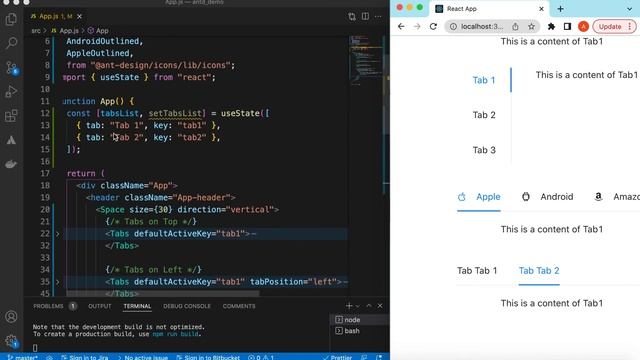Open the browser tab search dropdown
The width and height of the screenshot is (640, 360).
tap(629, 9)
